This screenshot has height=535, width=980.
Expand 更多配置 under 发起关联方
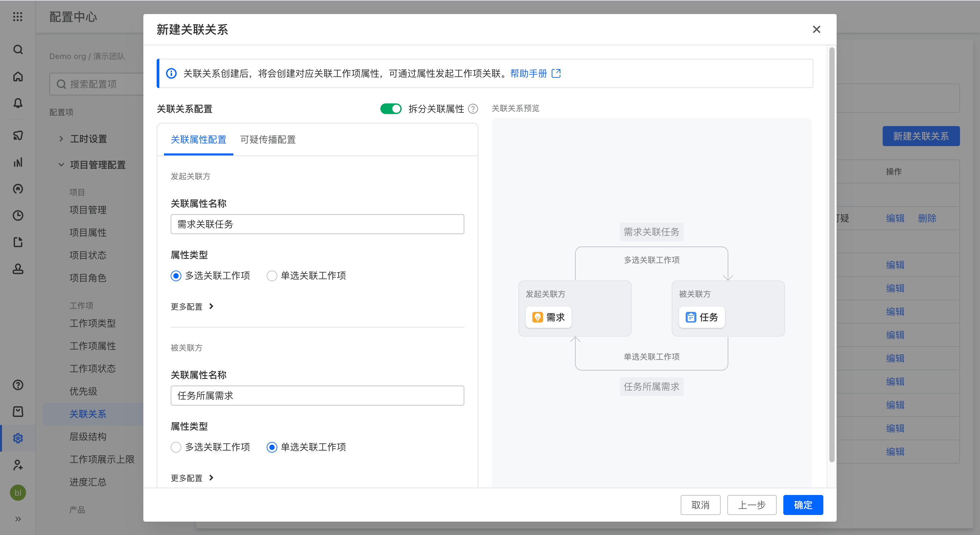[x=192, y=307]
